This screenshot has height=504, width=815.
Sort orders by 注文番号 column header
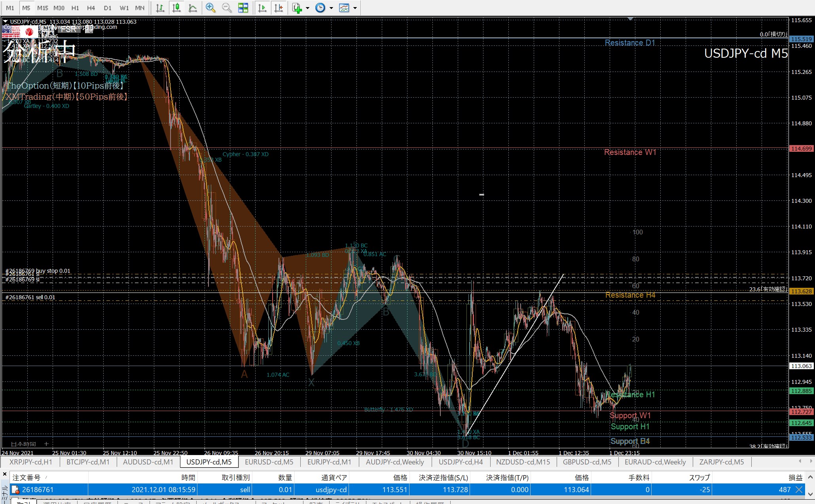tap(27, 478)
